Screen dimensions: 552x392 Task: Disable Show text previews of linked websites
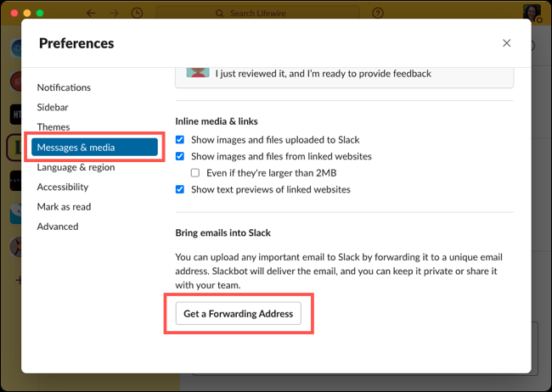click(180, 189)
